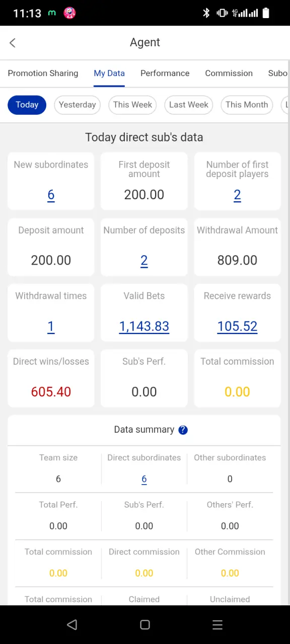Switch to the Performance tab
The image size is (290, 644).
click(165, 73)
